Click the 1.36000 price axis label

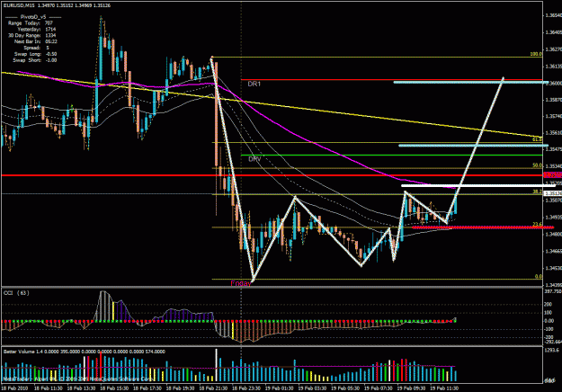553,83
